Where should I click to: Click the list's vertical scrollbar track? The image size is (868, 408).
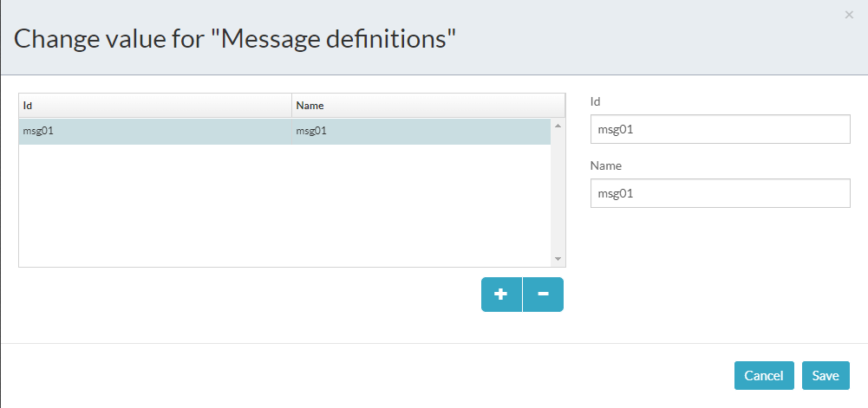558,192
